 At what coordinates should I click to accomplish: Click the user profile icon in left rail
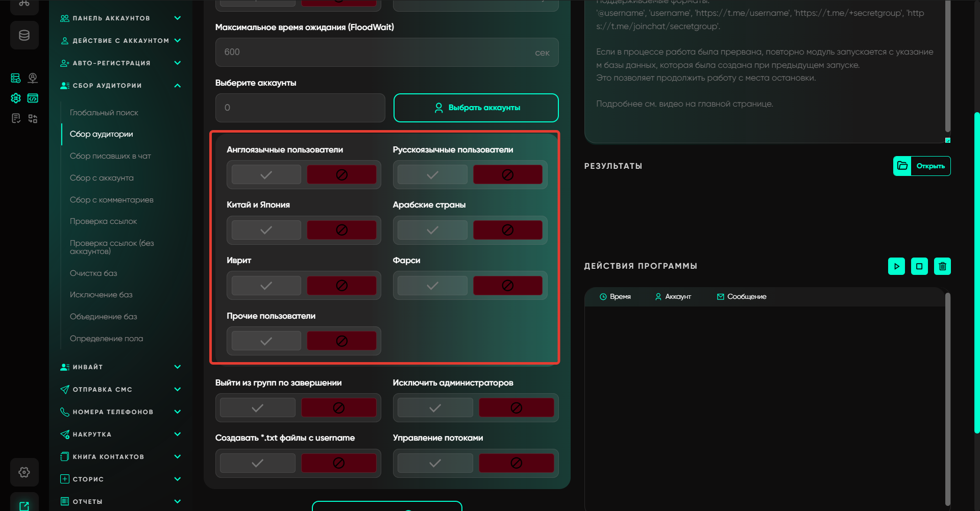point(33,78)
